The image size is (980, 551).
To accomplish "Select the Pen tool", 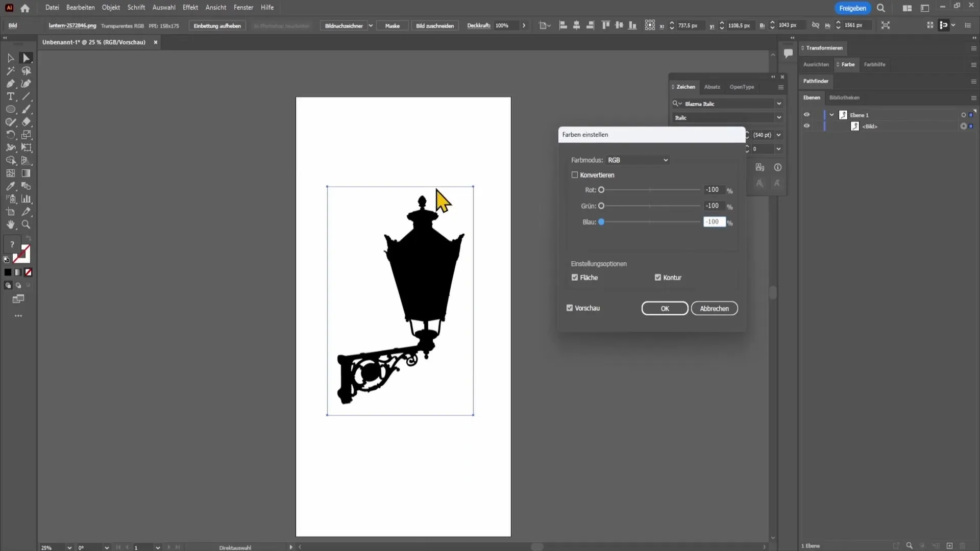I will [x=10, y=84].
